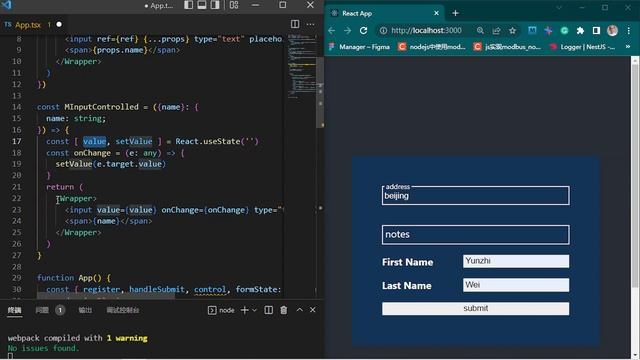Click the submit button
The width and height of the screenshot is (640, 360).
(x=476, y=309)
